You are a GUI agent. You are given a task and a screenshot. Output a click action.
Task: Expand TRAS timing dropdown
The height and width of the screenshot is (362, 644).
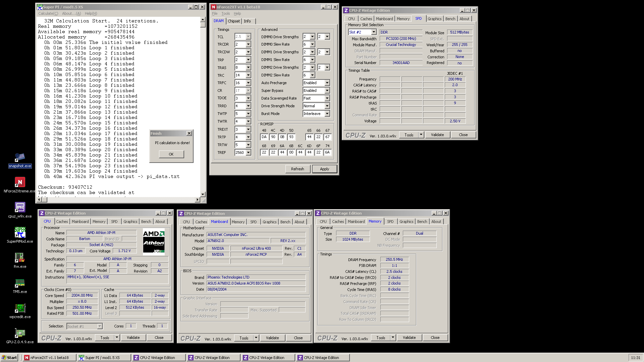click(x=249, y=67)
